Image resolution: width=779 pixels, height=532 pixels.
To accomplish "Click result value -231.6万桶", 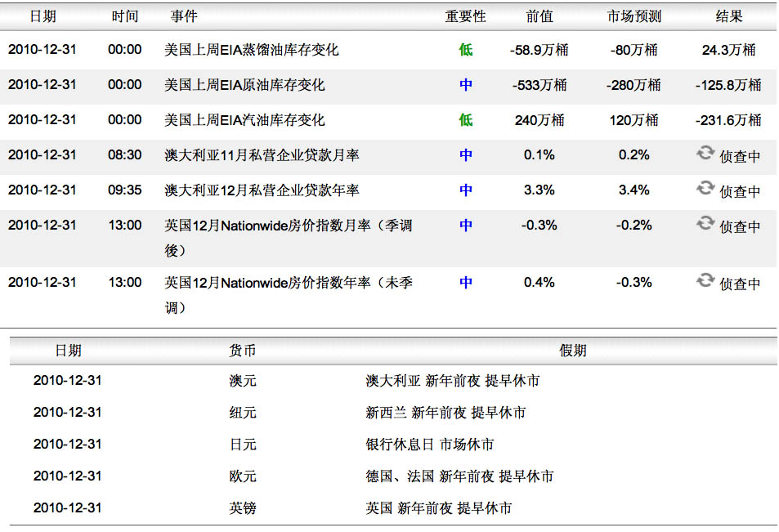I will (x=728, y=119).
